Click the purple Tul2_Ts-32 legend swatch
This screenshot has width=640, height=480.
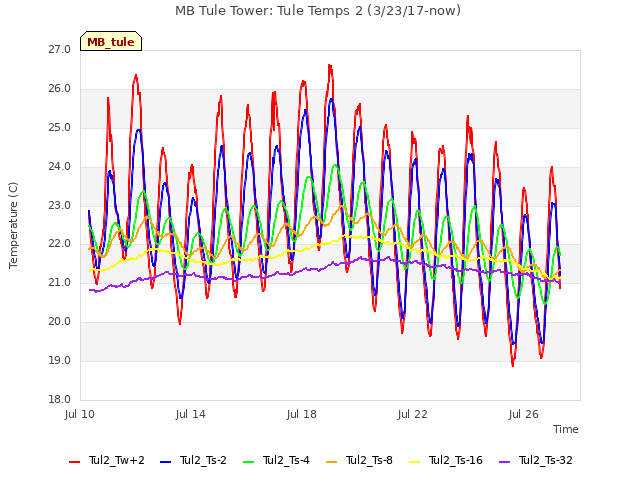pyautogui.click(x=504, y=462)
